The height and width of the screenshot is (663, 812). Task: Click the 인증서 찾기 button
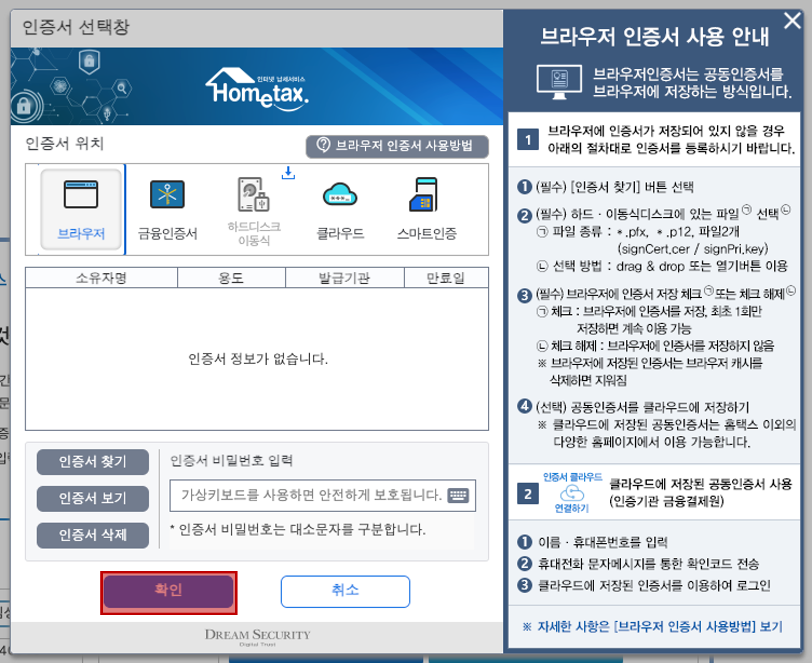tap(92, 462)
